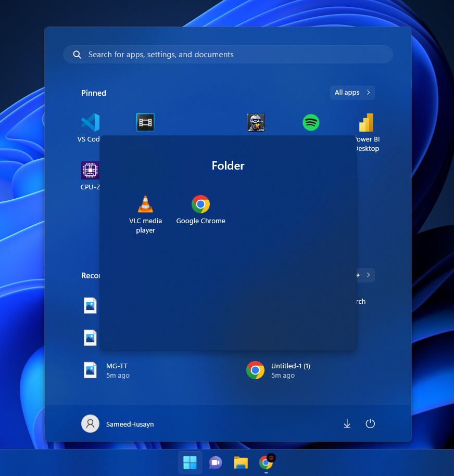
Task: Click the search magnifier icon
Action: click(77, 55)
